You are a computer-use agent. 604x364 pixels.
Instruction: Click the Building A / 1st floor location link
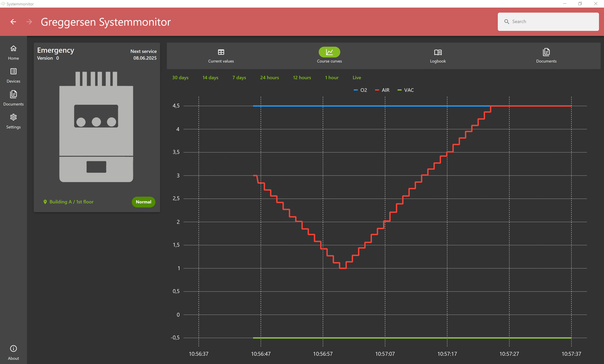pyautogui.click(x=71, y=202)
